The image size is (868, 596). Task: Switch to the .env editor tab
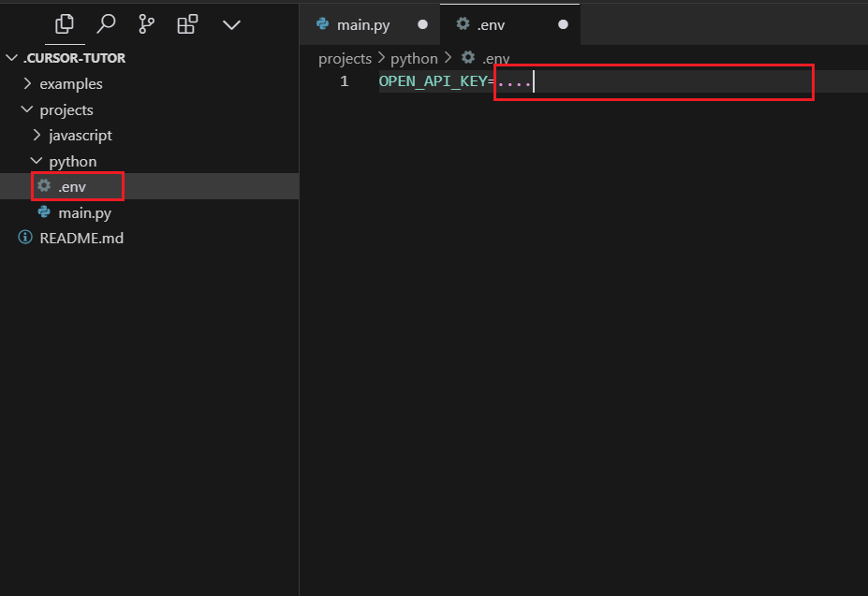pyautogui.click(x=509, y=25)
